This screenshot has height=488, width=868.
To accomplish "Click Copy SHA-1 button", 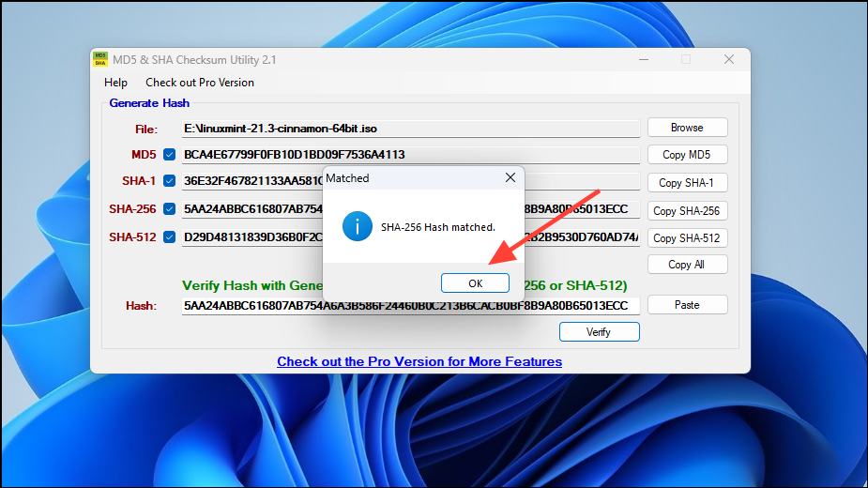I will point(688,183).
